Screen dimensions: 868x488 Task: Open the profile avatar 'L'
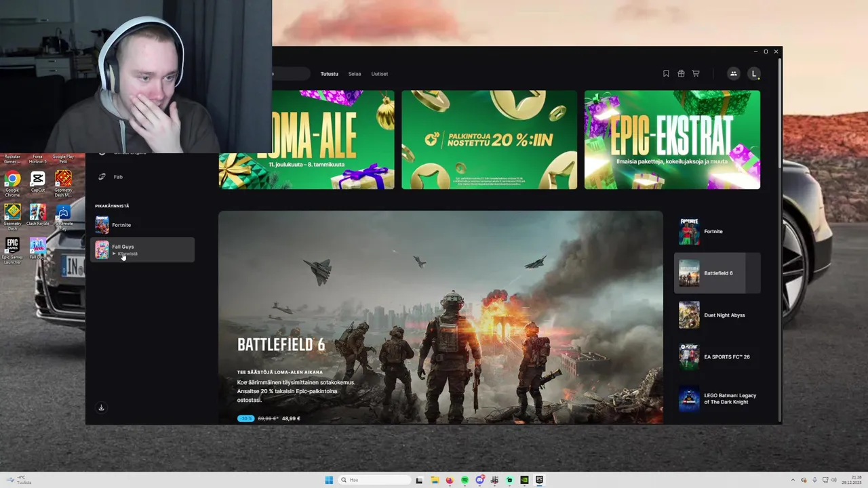tap(754, 74)
